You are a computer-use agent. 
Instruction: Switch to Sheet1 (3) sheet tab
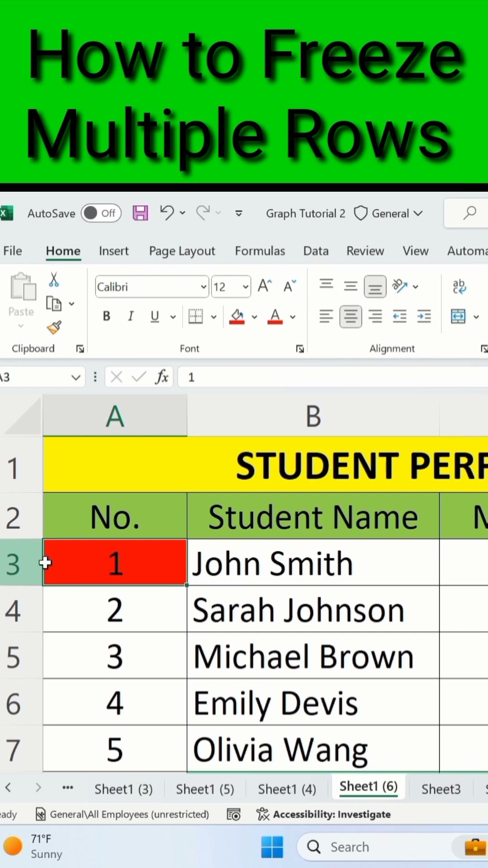(123, 789)
